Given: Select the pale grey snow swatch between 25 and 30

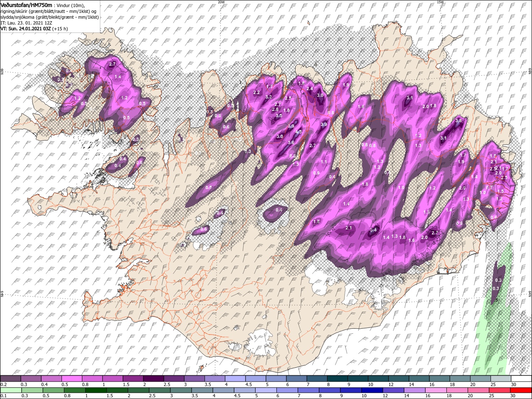Looking at the screenshot, I should (x=500, y=378).
